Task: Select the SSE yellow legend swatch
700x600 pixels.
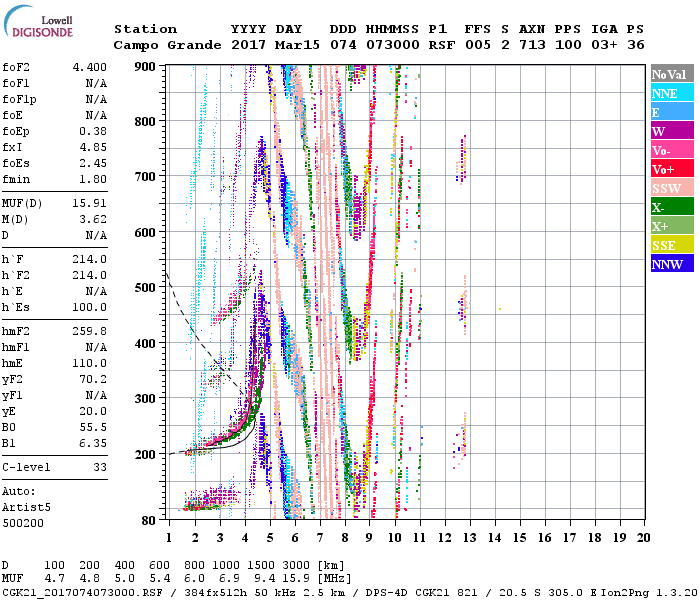Action: (x=671, y=245)
